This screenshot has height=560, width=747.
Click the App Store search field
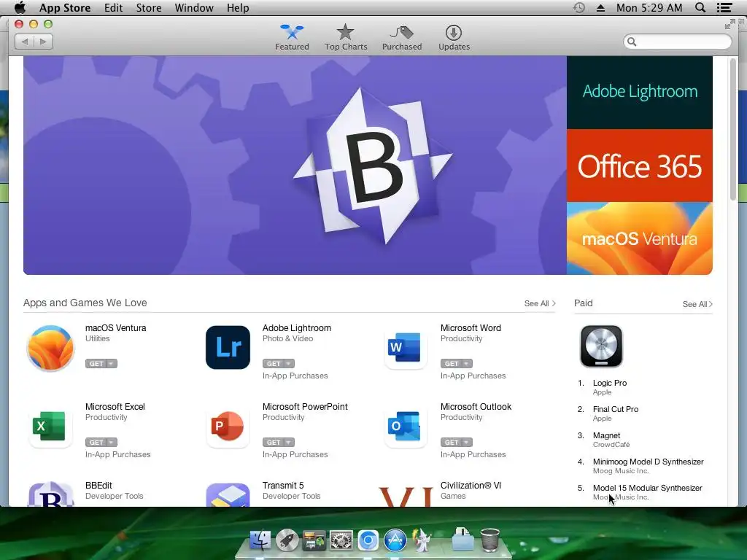click(678, 42)
